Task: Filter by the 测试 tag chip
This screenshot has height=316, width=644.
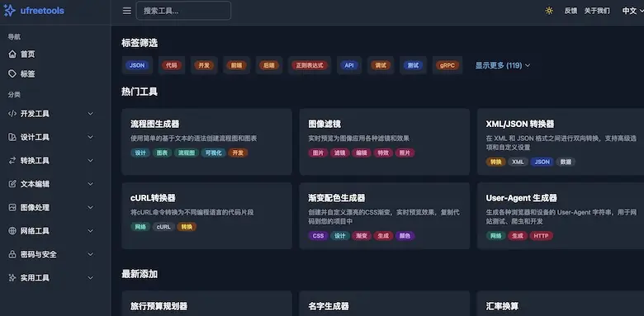Action: click(413, 65)
